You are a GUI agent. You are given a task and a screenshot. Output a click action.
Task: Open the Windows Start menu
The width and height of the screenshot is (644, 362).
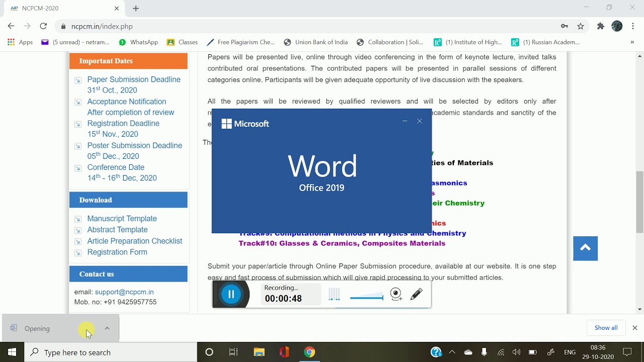(x=12, y=352)
